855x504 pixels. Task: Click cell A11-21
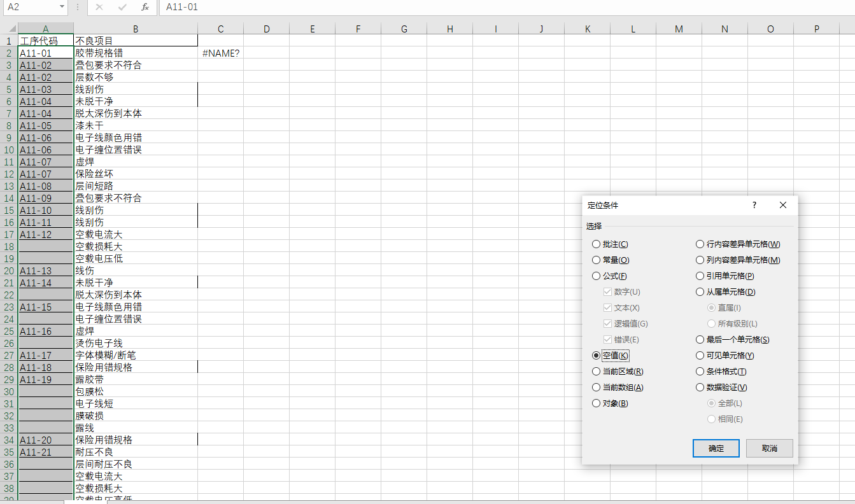(46, 452)
